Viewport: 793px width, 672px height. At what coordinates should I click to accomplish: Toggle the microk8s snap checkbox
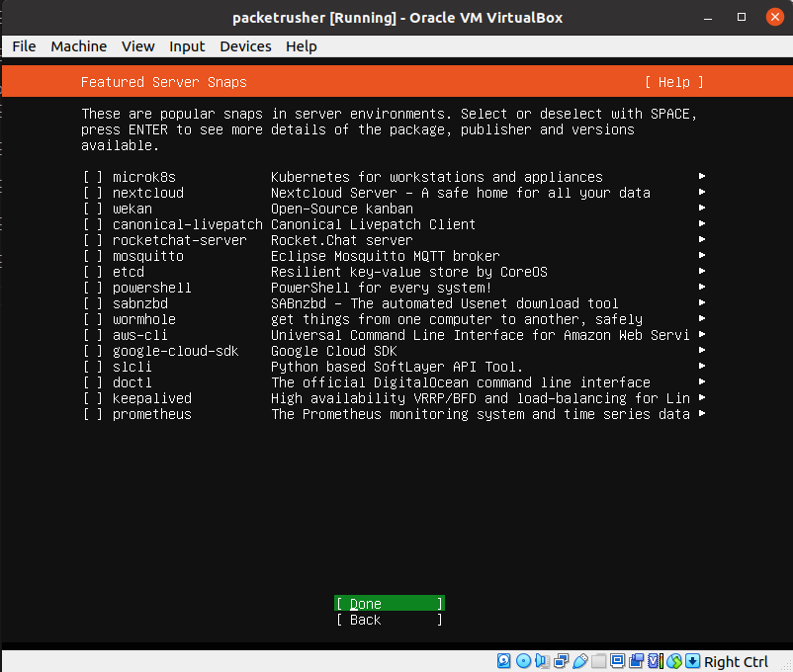pyautogui.click(x=93, y=177)
